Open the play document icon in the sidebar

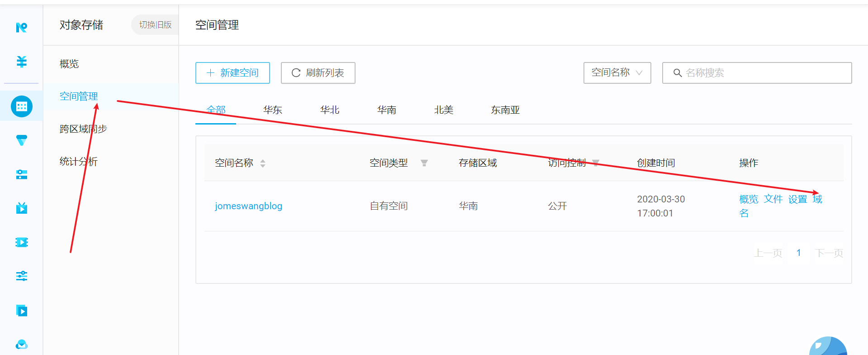(x=21, y=311)
